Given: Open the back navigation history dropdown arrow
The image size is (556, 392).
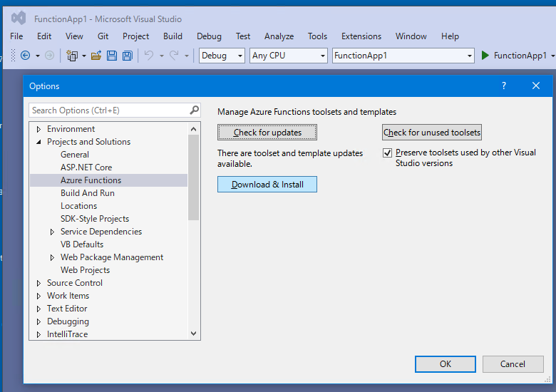Looking at the screenshot, I should (x=38, y=56).
